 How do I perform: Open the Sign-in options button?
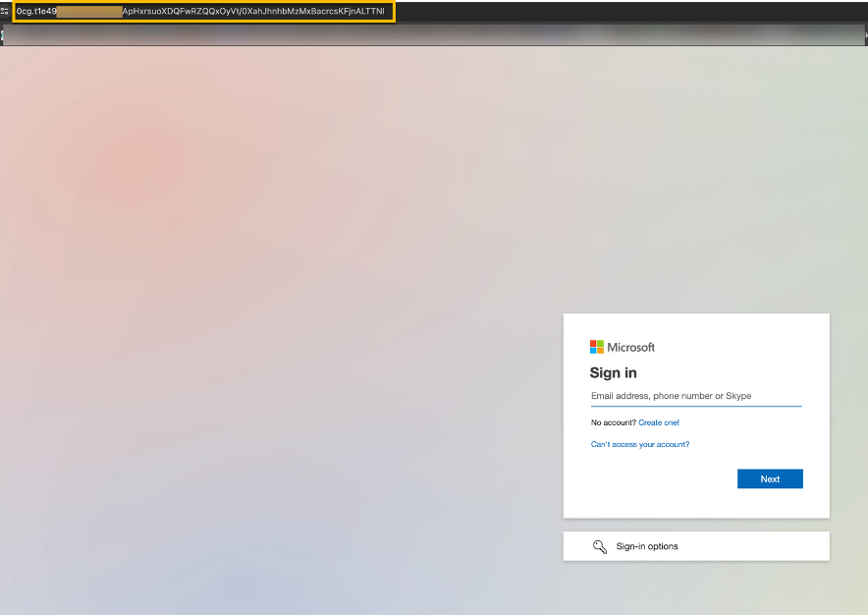tap(695, 546)
